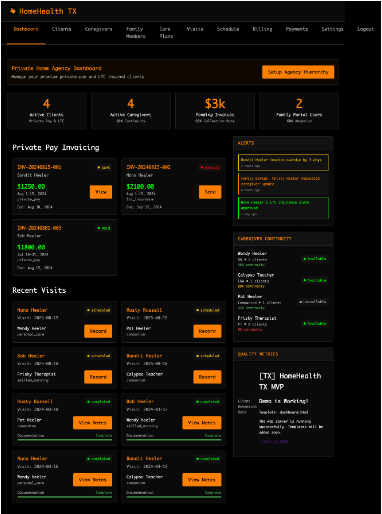View notes for completed Nana Heeler visit
This screenshot has width=382, height=514.
pos(93,480)
